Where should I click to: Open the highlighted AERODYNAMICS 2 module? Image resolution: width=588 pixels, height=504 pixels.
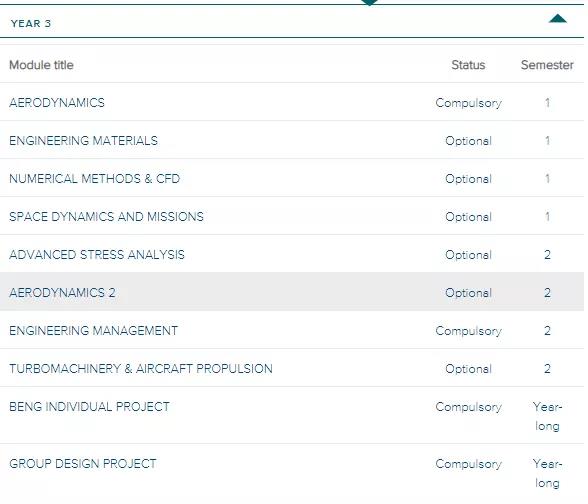(62, 292)
